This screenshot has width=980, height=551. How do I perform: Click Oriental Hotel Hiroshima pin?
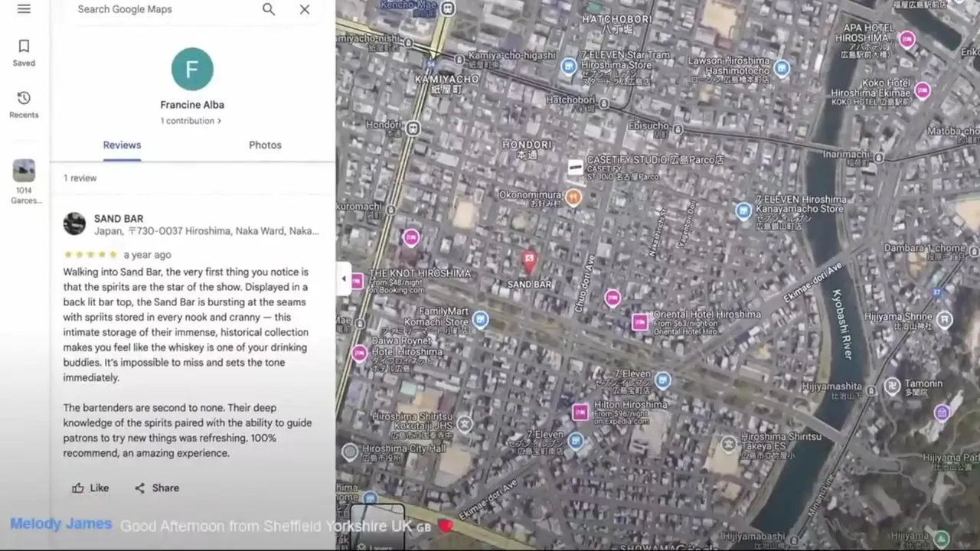tap(639, 321)
